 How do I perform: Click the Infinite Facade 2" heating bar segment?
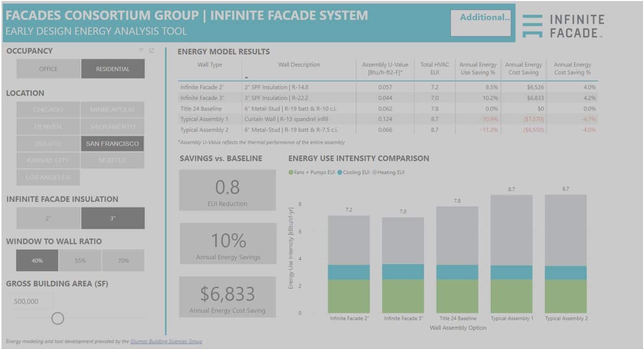[x=349, y=240]
